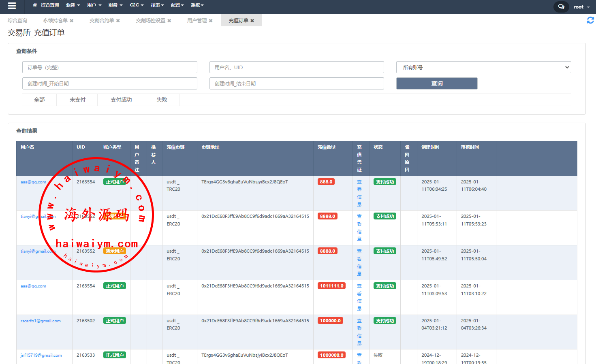Open the 业务 dropdown menu
The image size is (596, 364).
(73, 5)
